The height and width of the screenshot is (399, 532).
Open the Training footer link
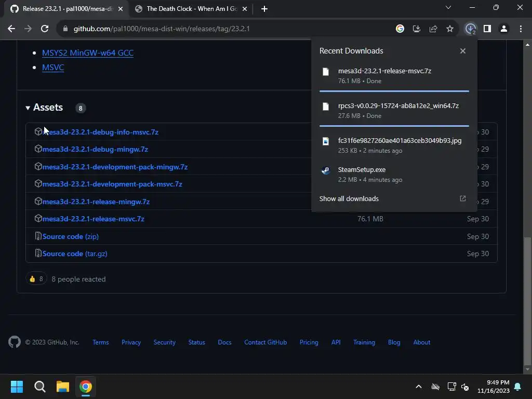364,342
